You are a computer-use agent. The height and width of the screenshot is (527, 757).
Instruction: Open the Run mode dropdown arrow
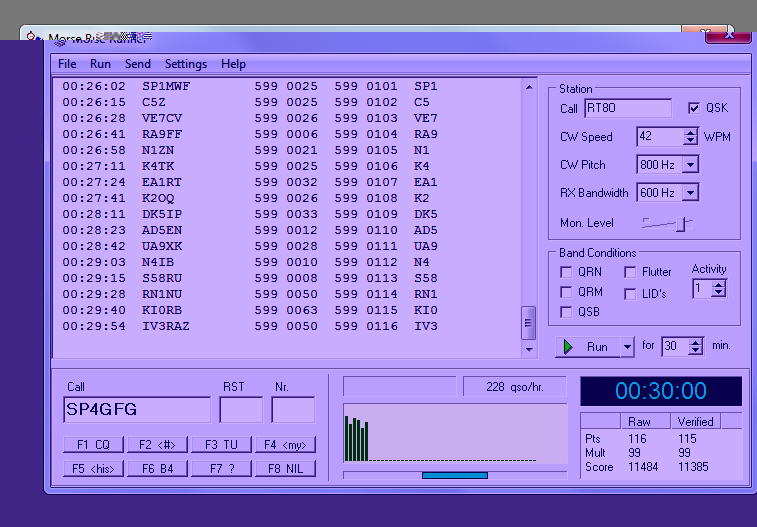point(627,347)
